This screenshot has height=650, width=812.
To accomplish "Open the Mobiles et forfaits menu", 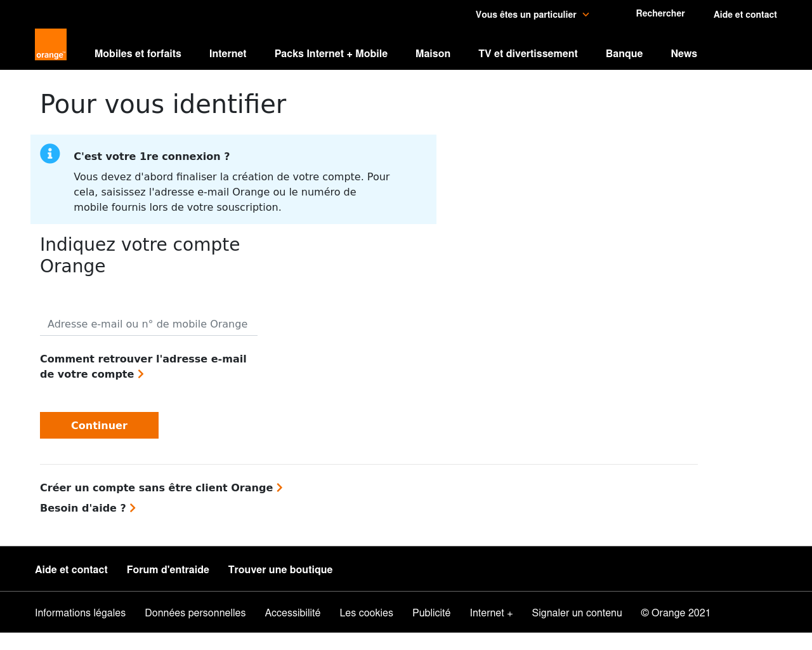I will [x=138, y=54].
